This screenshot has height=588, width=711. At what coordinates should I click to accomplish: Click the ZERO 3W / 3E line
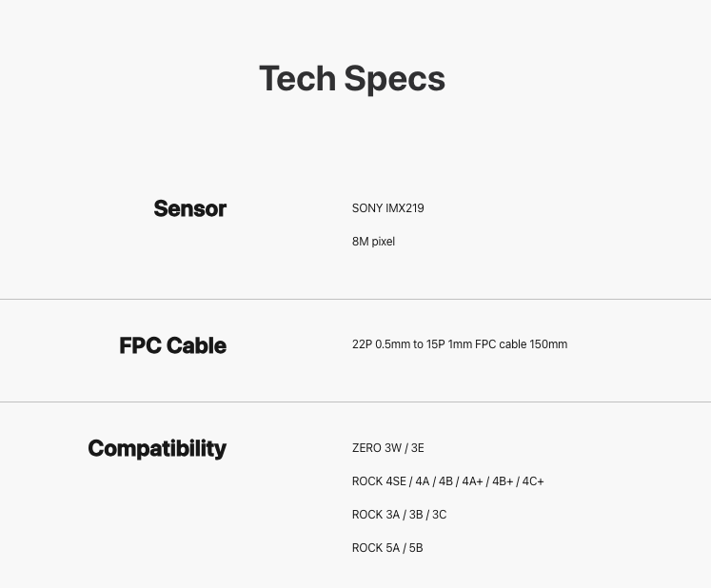point(387,448)
